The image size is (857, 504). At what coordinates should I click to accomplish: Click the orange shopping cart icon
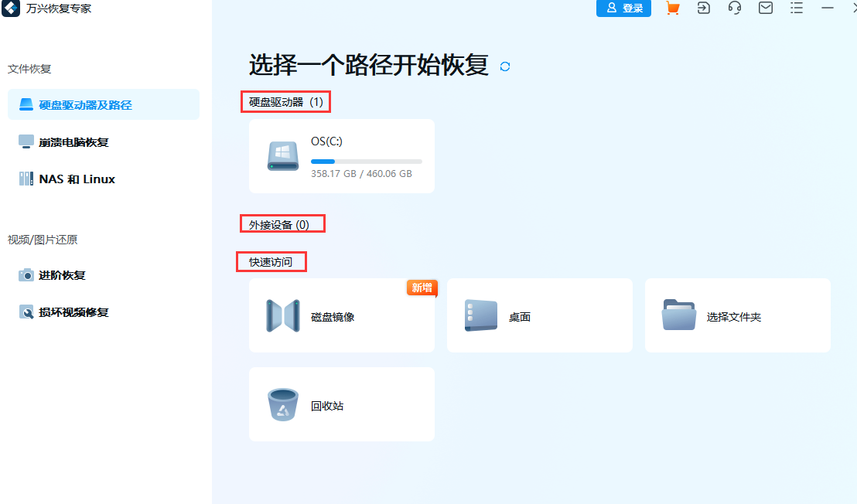tap(672, 9)
